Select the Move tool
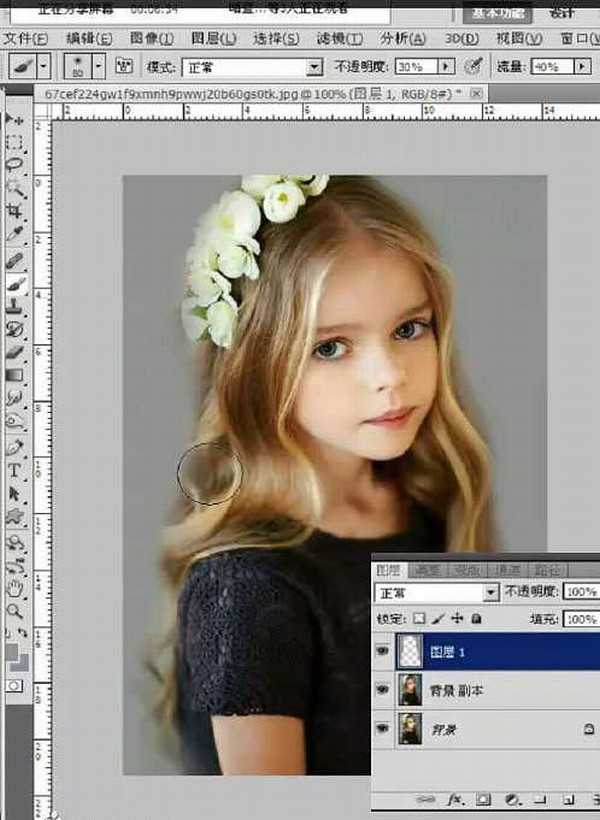The image size is (600, 820). coord(15,118)
